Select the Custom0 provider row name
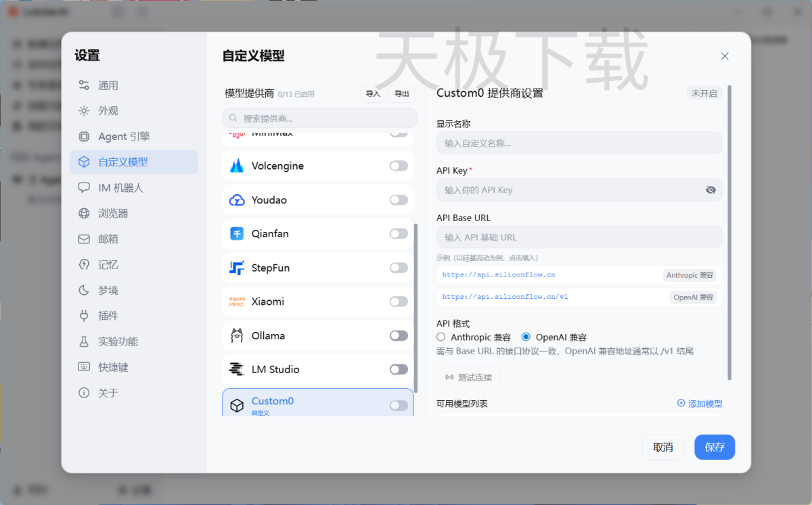This screenshot has width=812, height=505. (x=273, y=401)
